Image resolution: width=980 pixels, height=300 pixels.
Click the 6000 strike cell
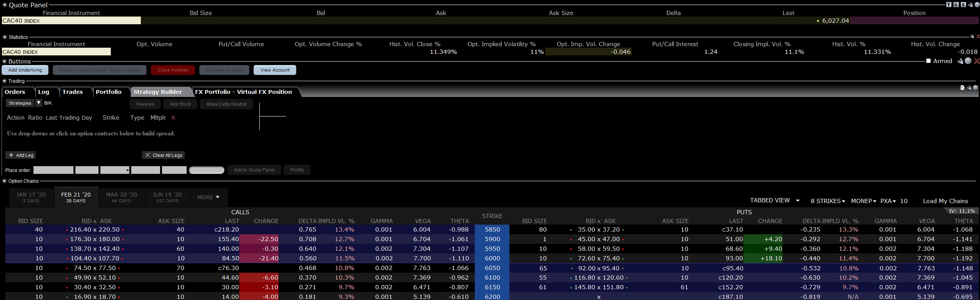coord(492,258)
